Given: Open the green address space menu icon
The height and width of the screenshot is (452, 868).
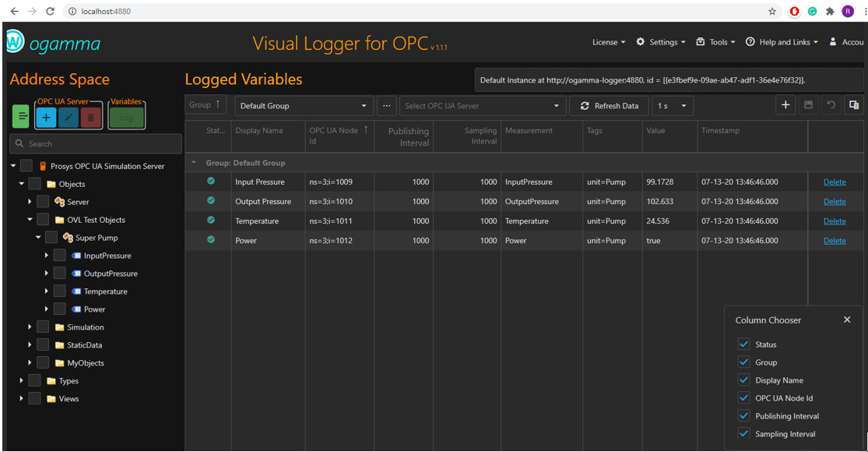Looking at the screenshot, I should pyautogui.click(x=20, y=116).
